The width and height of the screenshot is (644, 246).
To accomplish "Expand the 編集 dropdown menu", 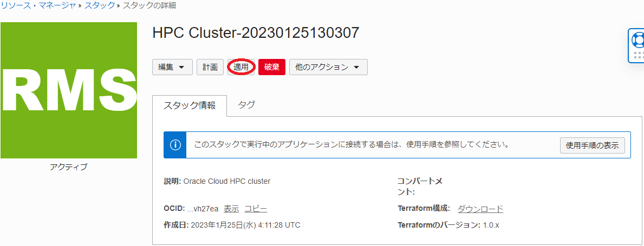I will pyautogui.click(x=172, y=67).
